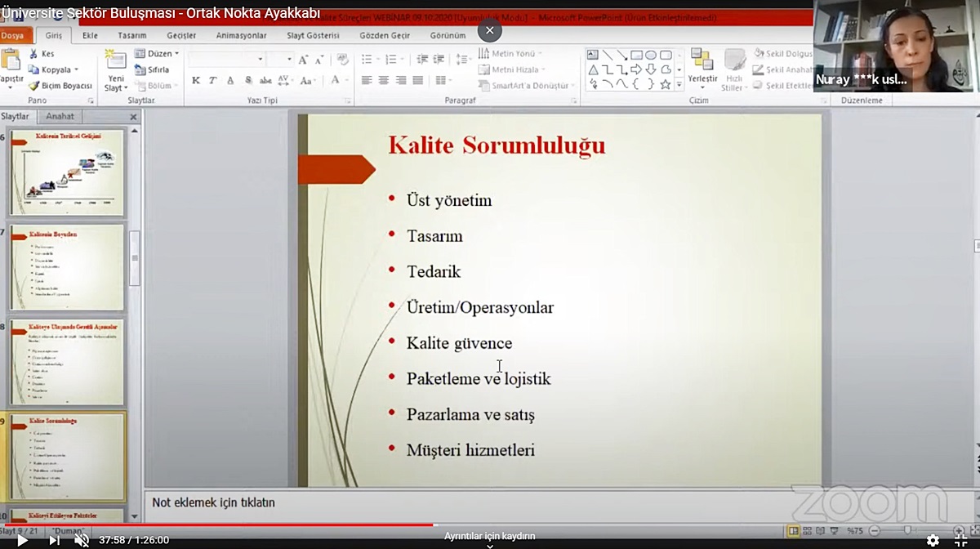Select the Format Painter (Biçim Boyacısı) brush

[x=60, y=86]
